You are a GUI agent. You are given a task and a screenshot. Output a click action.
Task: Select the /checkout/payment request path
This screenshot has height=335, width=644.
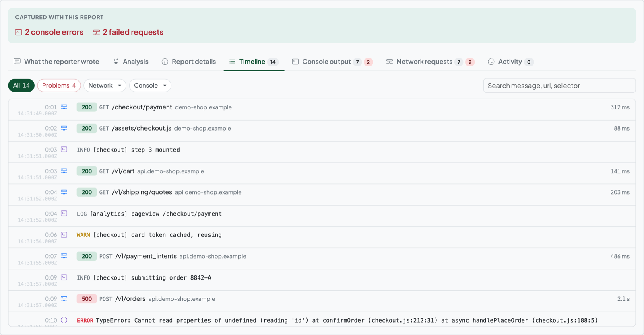[142, 107]
